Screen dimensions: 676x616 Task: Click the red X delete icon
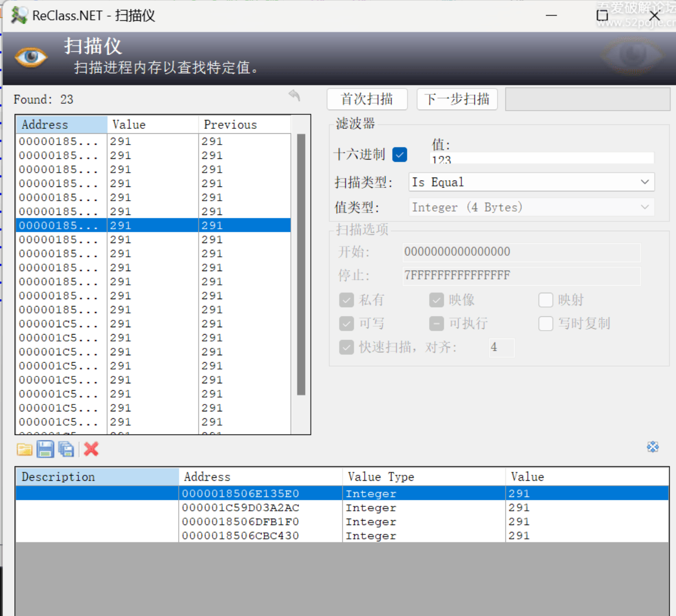click(91, 449)
